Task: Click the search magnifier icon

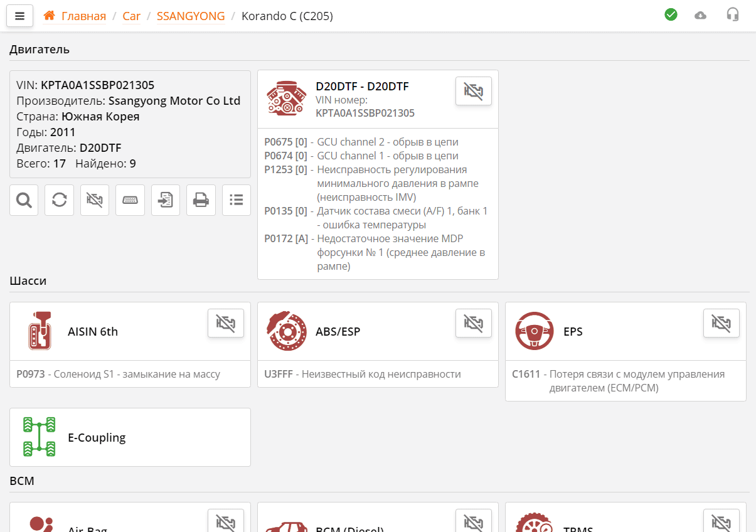Action: [24, 200]
